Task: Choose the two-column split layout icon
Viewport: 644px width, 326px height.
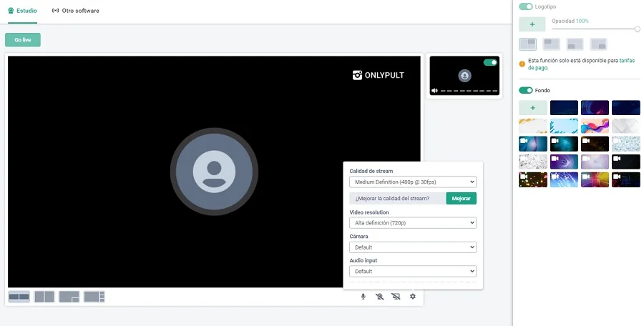Action: point(44,297)
